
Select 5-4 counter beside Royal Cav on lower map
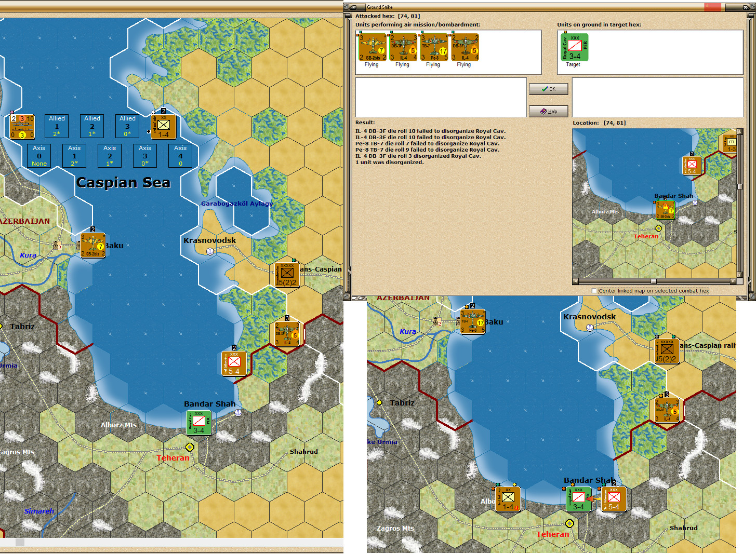pyautogui.click(x=614, y=499)
